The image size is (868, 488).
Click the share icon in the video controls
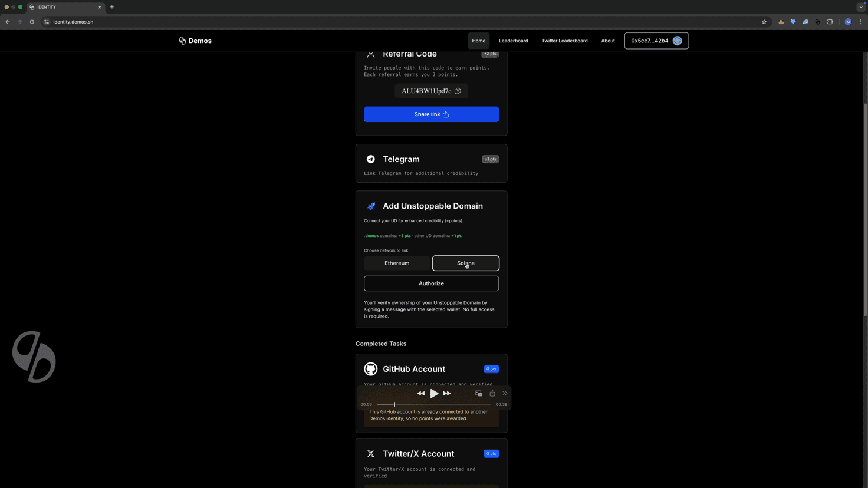(492, 393)
